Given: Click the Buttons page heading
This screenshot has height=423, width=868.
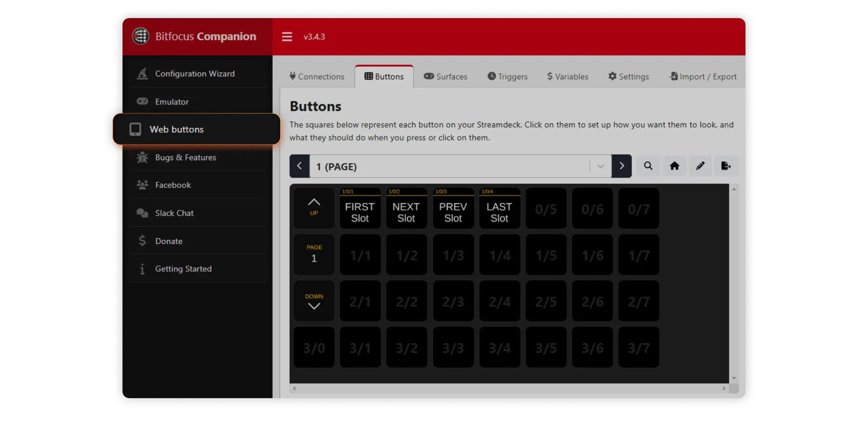Looking at the screenshot, I should [x=316, y=106].
